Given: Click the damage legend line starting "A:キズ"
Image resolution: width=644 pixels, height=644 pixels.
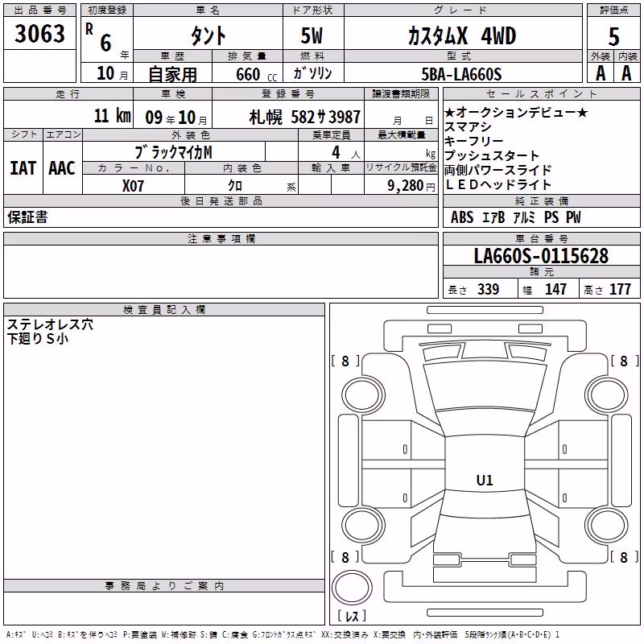Looking at the screenshot, I should coord(283,635).
